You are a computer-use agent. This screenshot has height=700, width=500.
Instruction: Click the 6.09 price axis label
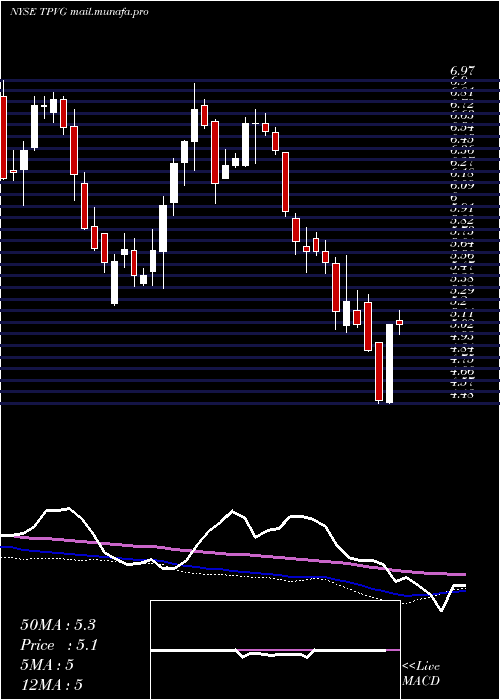pos(462,186)
